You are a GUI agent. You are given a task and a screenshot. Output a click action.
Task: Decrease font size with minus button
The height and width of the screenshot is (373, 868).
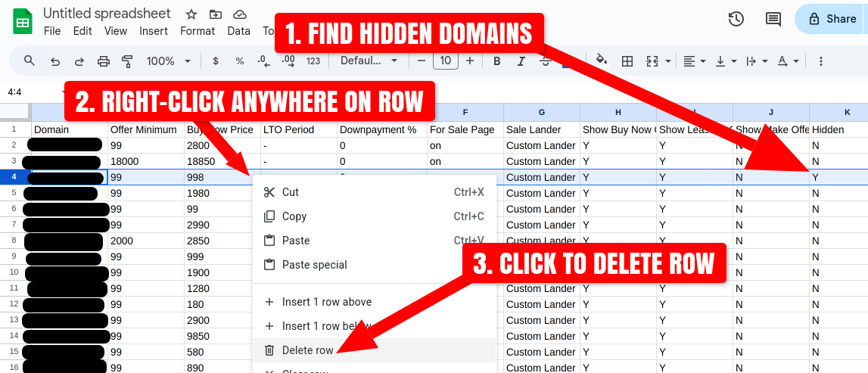point(422,61)
